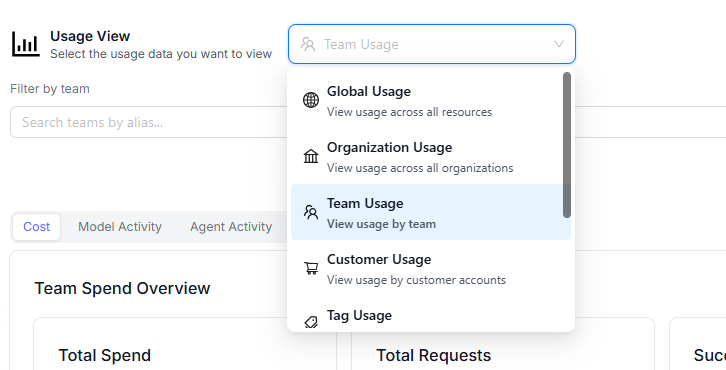Pick the highlighted Team Usage option
726x370 pixels.
(x=431, y=212)
